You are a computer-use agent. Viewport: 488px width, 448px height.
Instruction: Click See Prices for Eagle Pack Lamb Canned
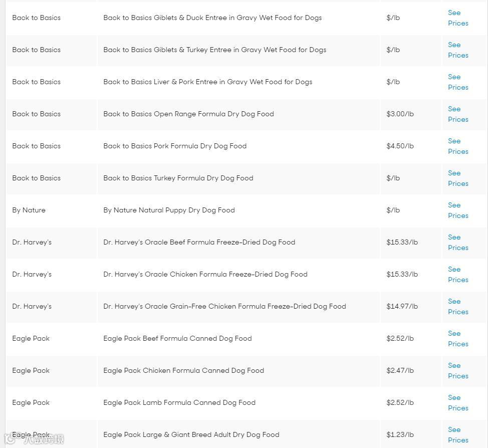[458, 402]
